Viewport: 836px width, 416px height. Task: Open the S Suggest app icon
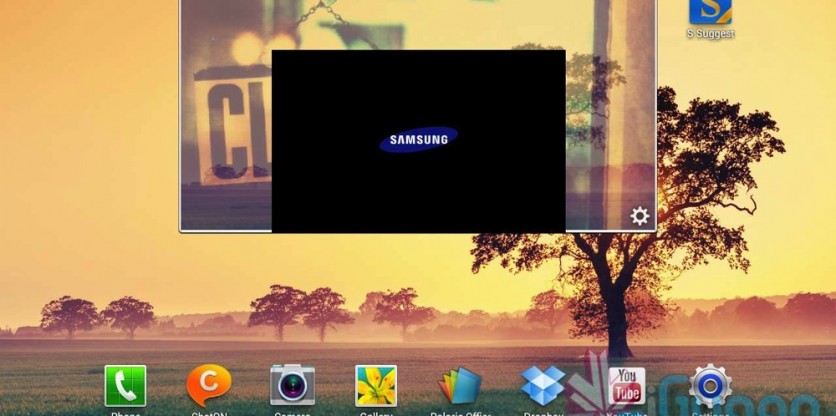pyautogui.click(x=710, y=10)
